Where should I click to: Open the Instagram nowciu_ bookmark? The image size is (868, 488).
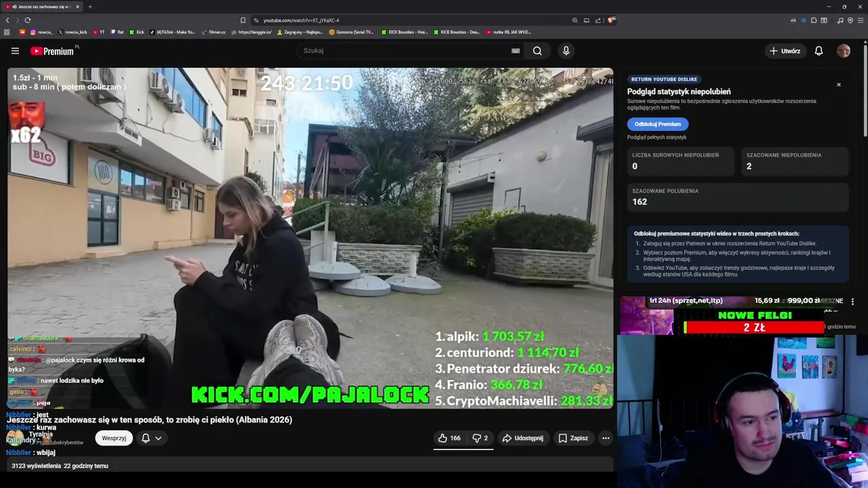[41, 32]
